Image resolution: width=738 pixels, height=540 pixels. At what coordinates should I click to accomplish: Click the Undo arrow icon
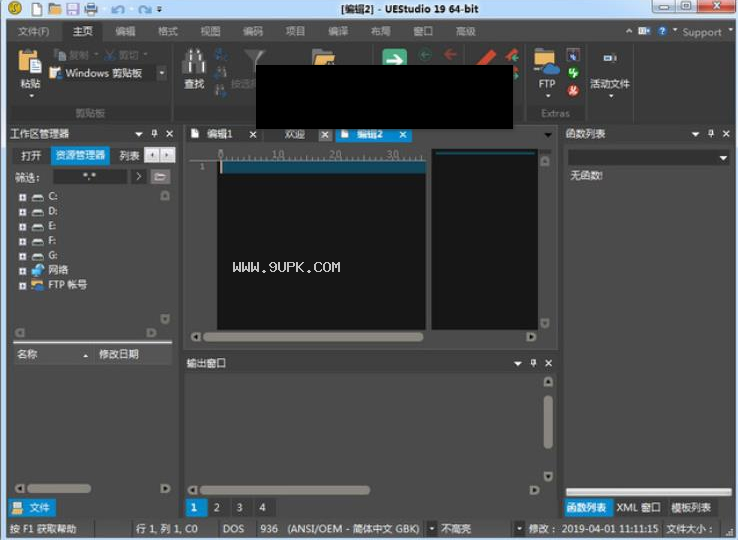(x=118, y=9)
